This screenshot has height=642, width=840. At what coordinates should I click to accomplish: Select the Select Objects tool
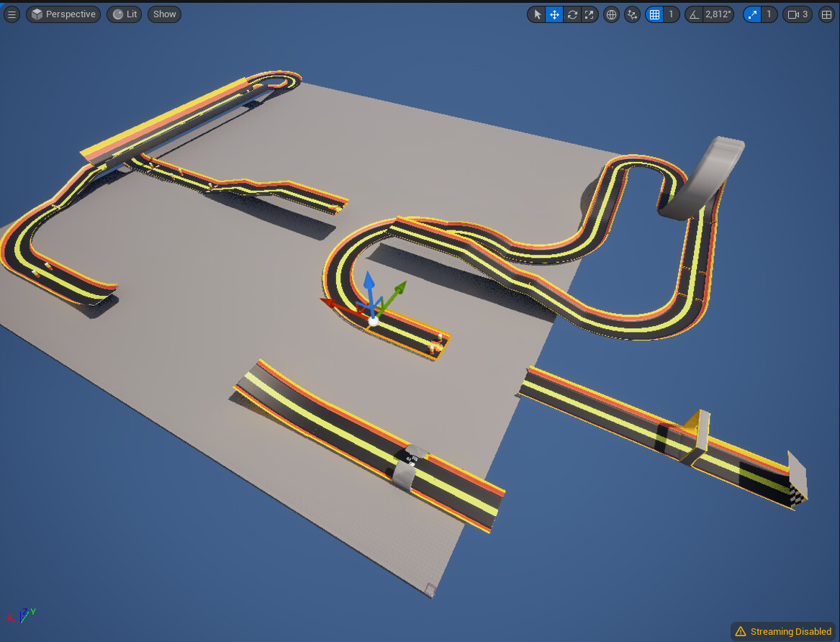(x=536, y=14)
